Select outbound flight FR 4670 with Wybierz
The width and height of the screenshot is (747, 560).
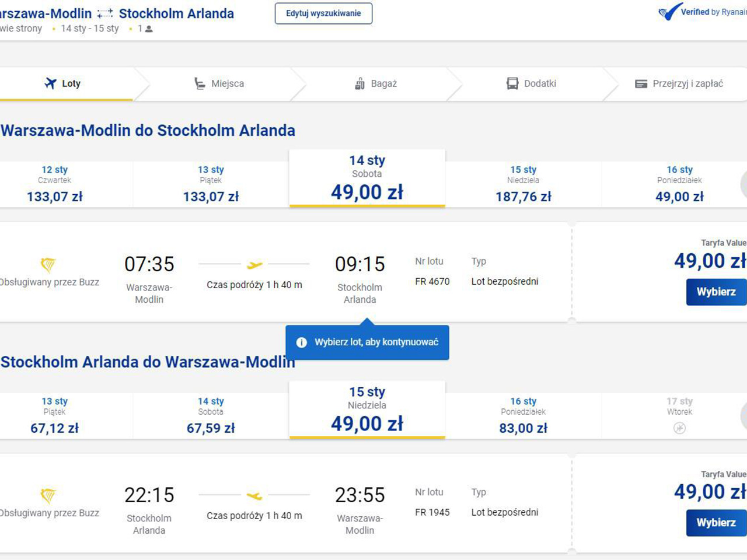click(716, 292)
